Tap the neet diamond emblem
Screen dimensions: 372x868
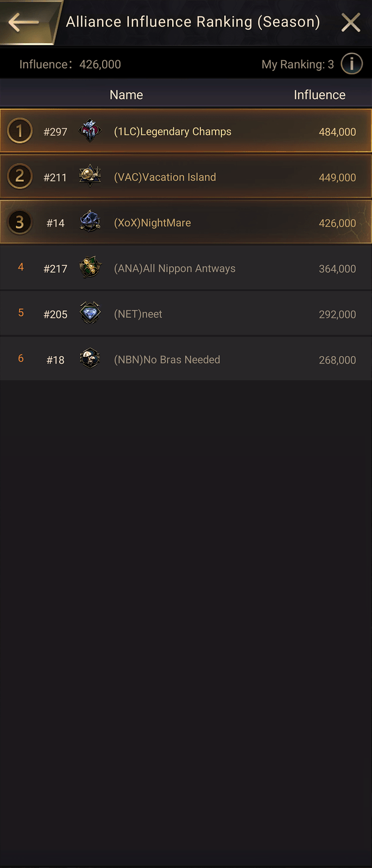click(x=90, y=314)
